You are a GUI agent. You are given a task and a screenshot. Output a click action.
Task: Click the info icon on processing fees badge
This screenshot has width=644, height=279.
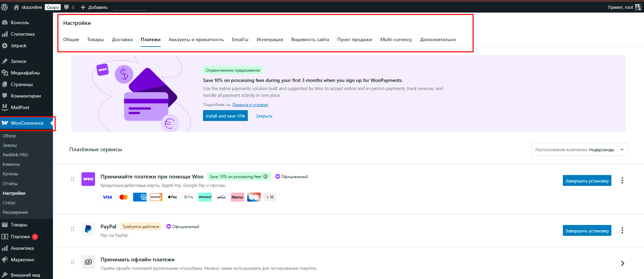265,176
